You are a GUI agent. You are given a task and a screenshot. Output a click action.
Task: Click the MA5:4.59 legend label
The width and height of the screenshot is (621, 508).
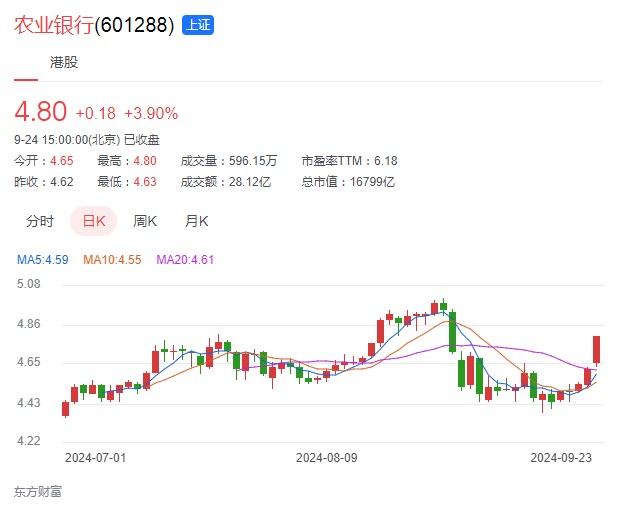coord(43,260)
